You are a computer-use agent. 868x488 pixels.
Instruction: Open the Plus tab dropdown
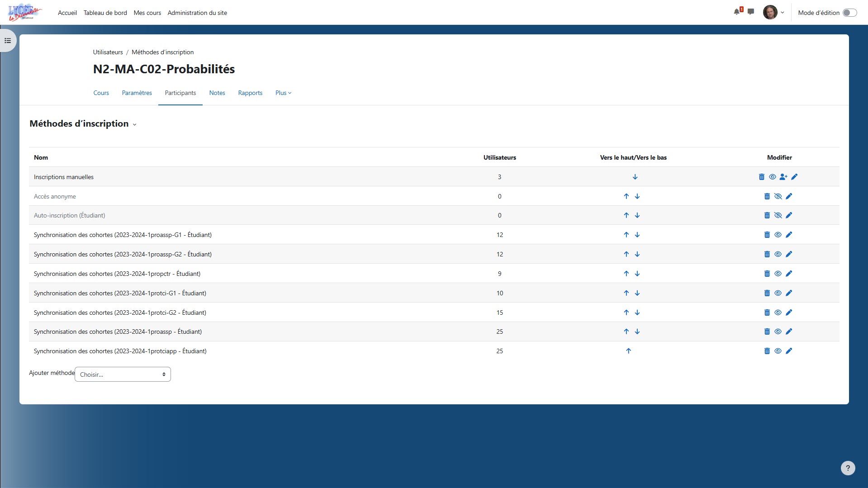tap(283, 93)
